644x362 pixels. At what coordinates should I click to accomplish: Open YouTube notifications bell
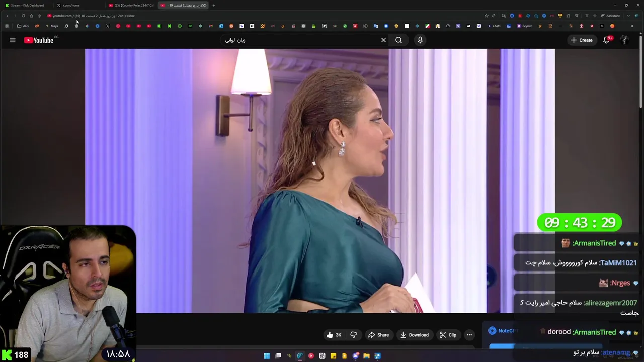coord(607,40)
